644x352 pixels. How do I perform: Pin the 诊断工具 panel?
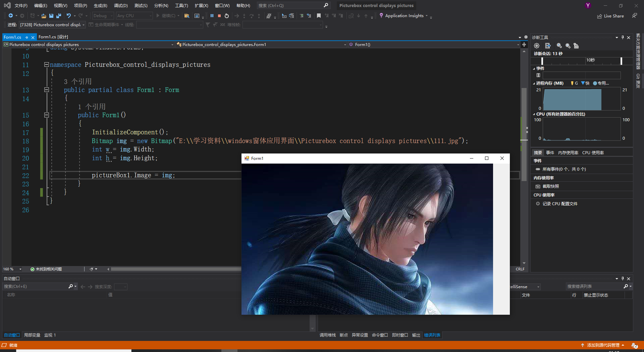tap(623, 37)
